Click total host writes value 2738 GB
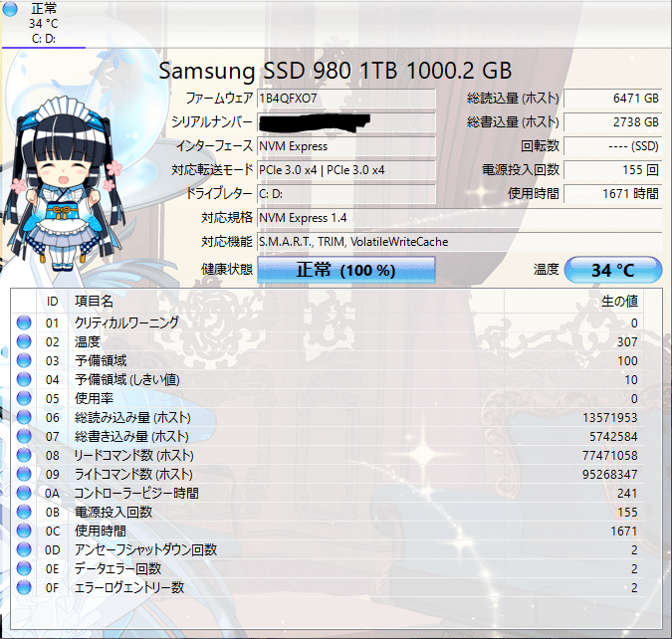The height and width of the screenshot is (639, 672). [x=613, y=122]
